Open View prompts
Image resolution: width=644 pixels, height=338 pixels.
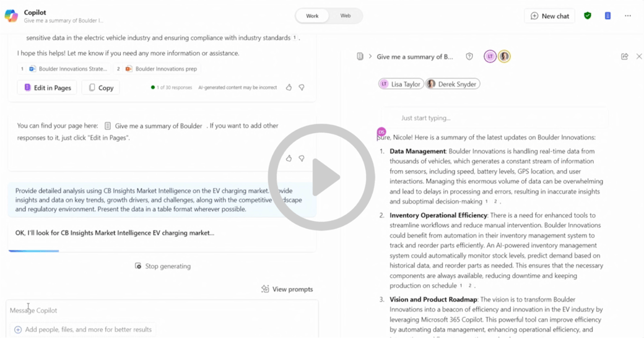(x=287, y=289)
